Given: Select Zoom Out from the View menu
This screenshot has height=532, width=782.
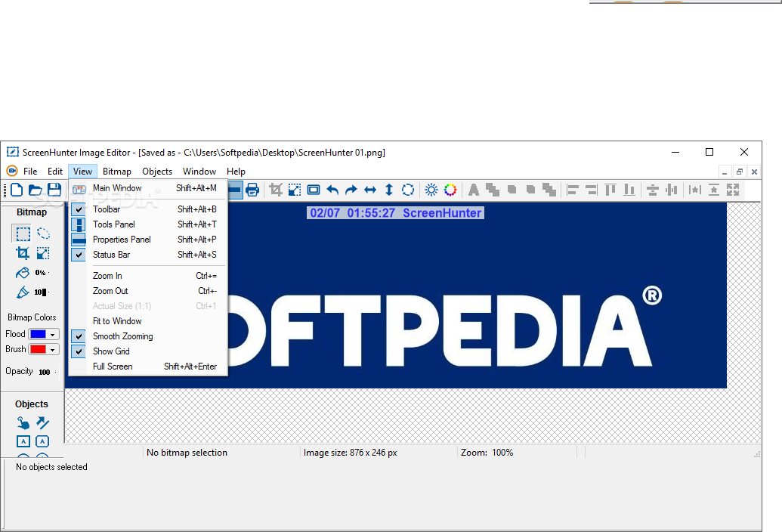Looking at the screenshot, I should pos(148,291).
